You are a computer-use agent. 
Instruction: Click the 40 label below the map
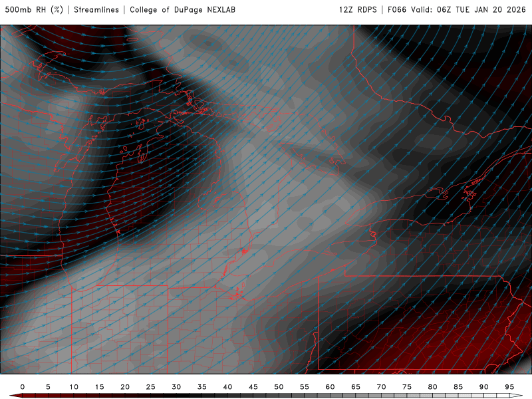(227, 387)
